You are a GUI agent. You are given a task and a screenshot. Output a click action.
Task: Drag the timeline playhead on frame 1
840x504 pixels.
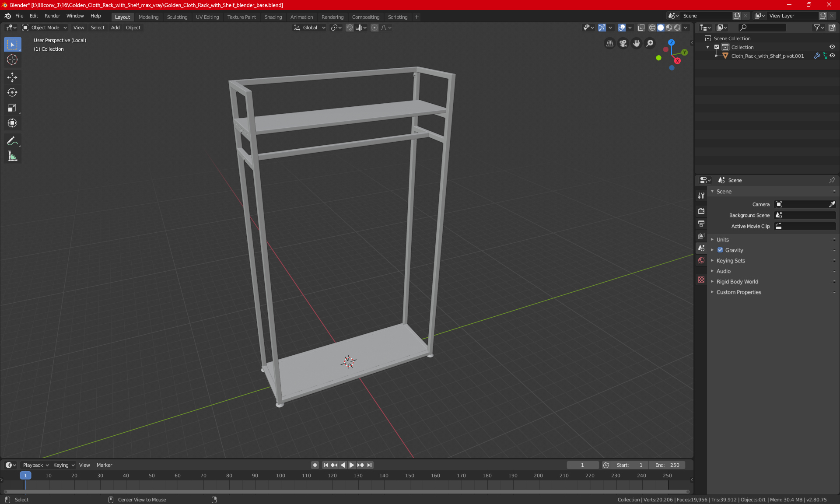tap(24, 475)
